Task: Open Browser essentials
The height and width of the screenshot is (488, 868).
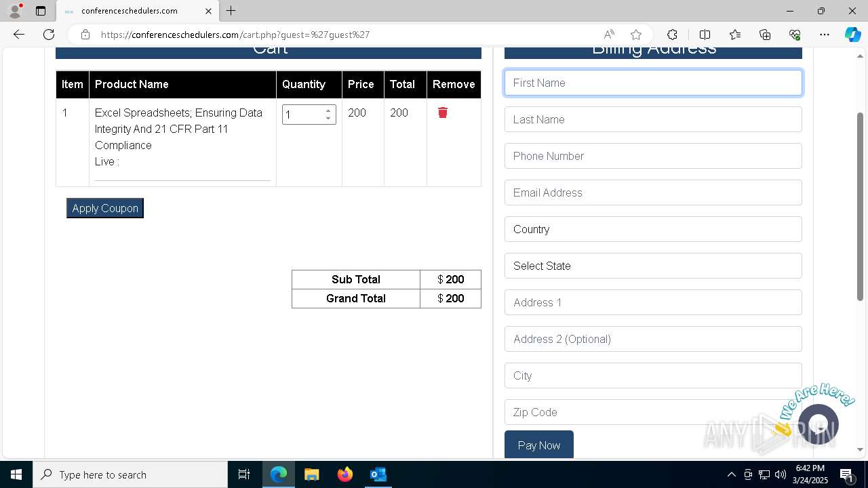Action: pos(795,35)
